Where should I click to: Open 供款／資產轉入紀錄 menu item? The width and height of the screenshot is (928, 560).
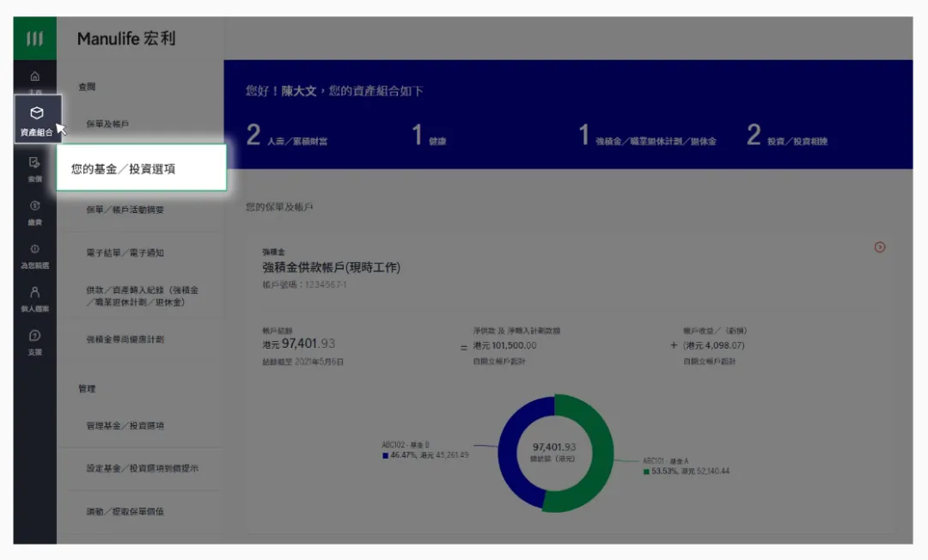click(x=142, y=295)
